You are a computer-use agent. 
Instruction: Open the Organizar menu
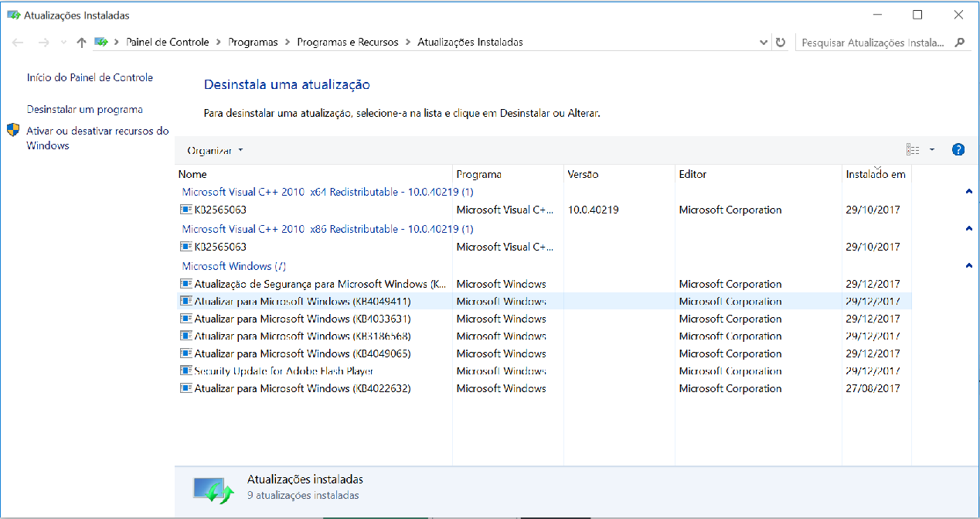[215, 150]
